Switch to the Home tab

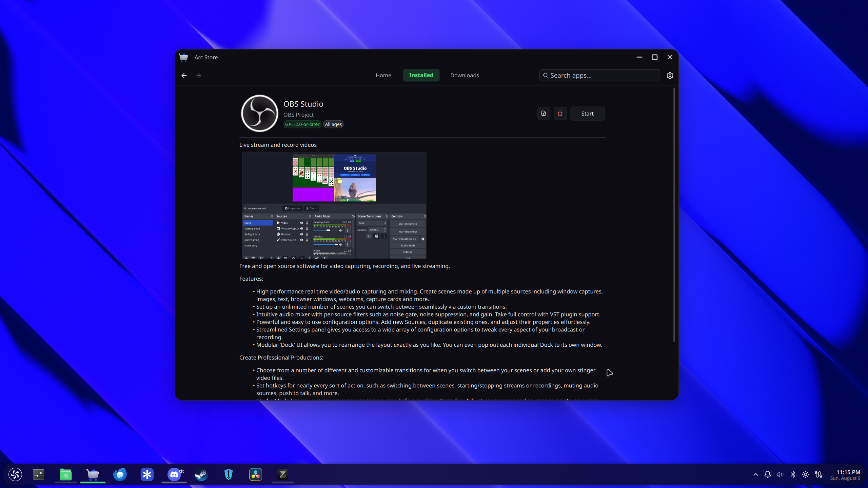tap(383, 75)
